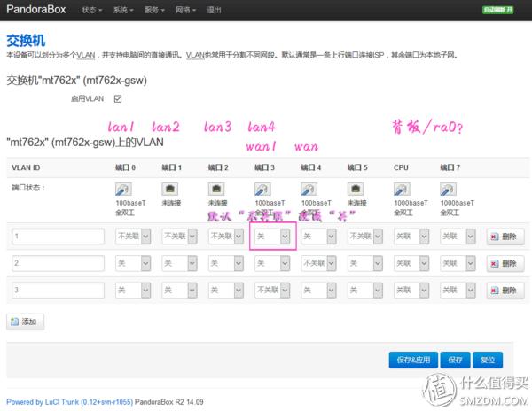Delete VLAN 3 row

[505, 291]
